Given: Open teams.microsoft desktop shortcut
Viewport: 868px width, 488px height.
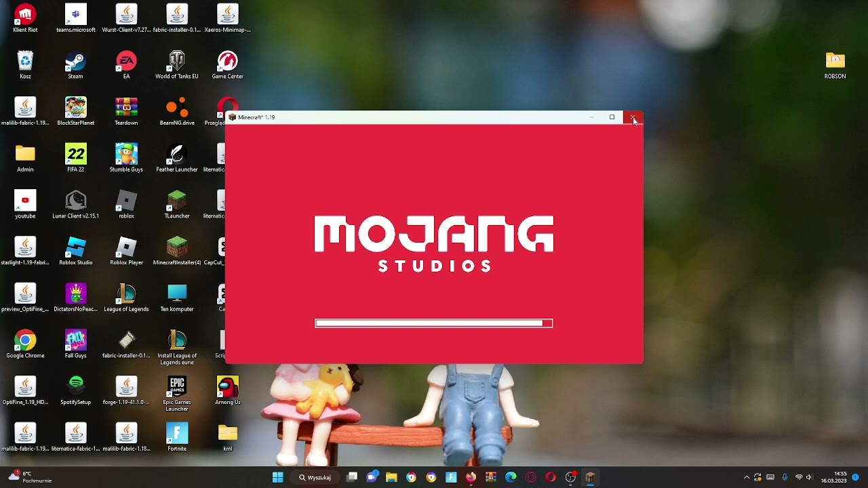Looking at the screenshot, I should click(75, 18).
